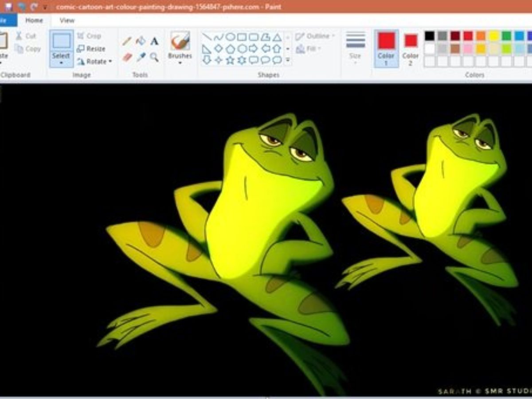Select the Text tool

point(154,41)
